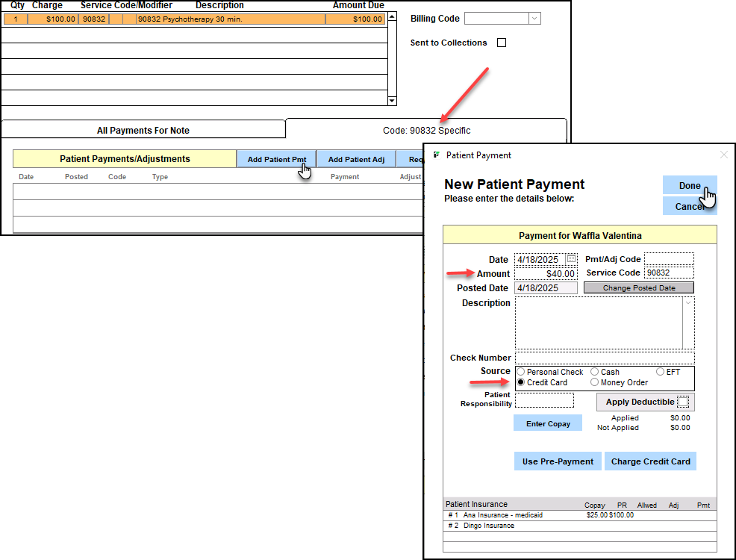Enable the Apply Deductible checkbox
The width and height of the screenshot is (736, 560).
683,402
